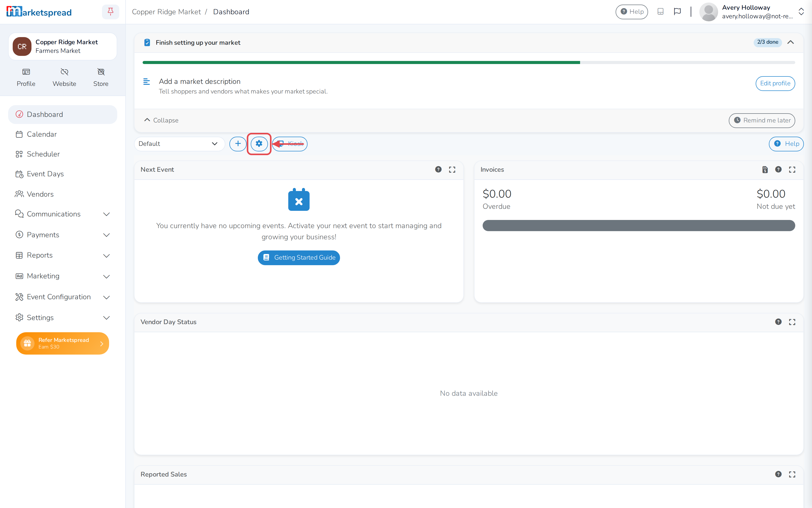Click the tablet icon in top bar
Viewport: 812px width, 508px height.
coord(660,12)
